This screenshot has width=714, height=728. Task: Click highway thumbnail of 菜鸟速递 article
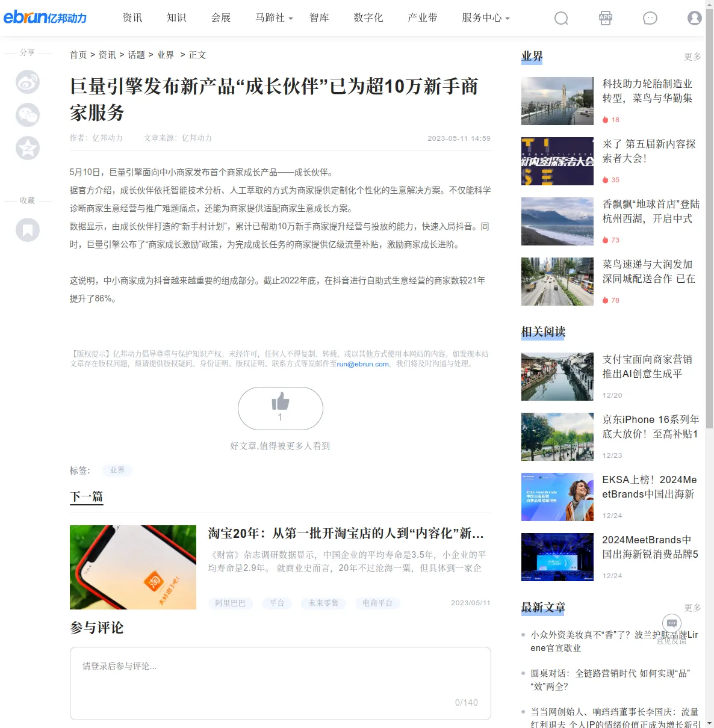point(557,282)
